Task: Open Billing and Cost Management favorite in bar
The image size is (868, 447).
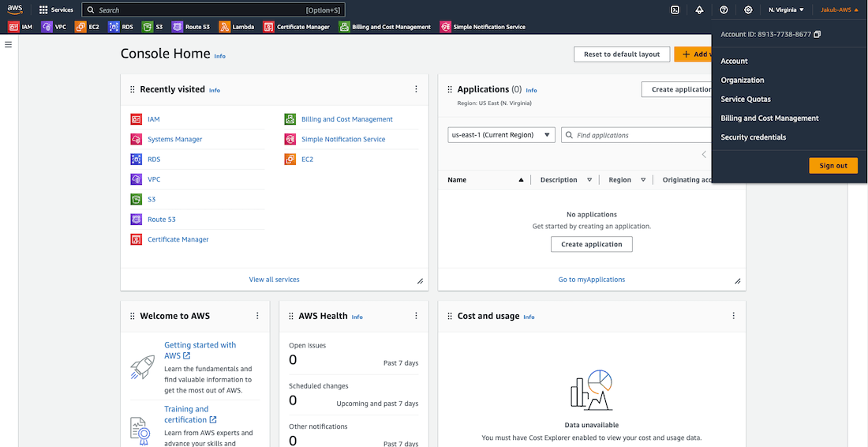Action: pos(385,27)
